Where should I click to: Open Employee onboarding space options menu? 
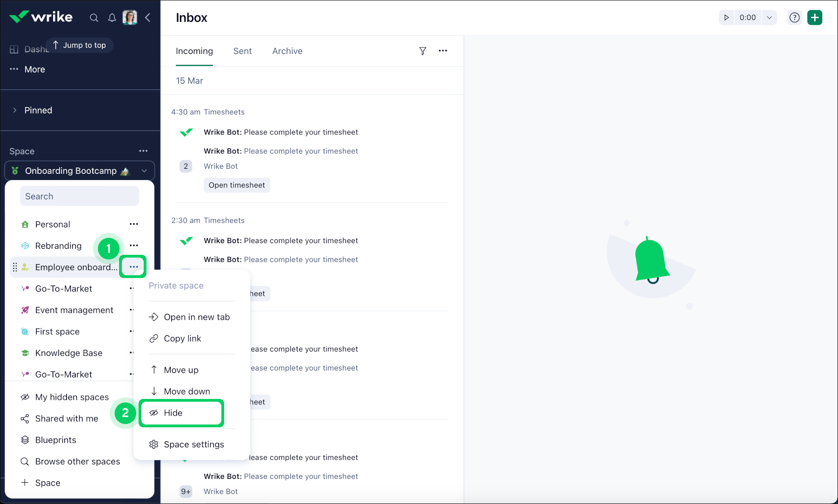(x=133, y=267)
